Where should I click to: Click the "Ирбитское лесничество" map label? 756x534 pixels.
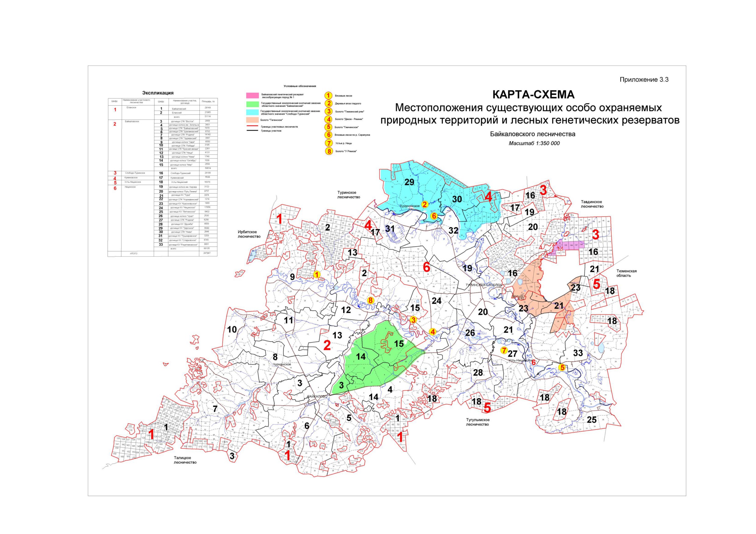coord(249,234)
